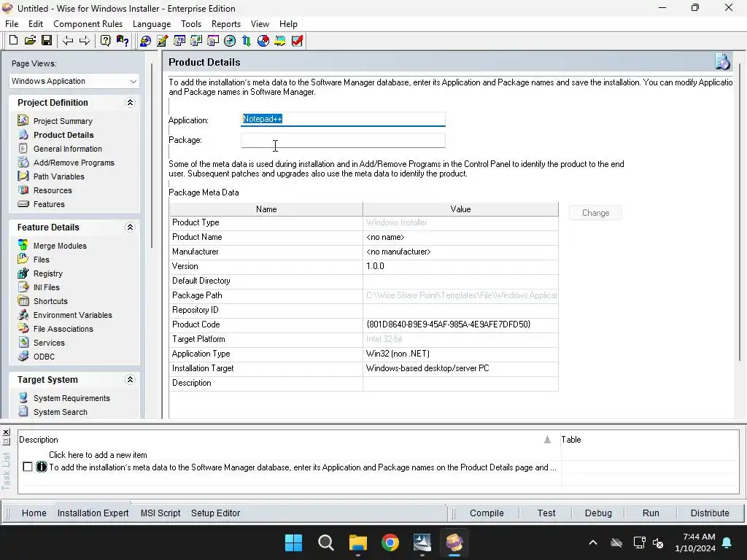This screenshot has height=560, width=747.
Task: Click the Help topics question icon
Action: pos(105,41)
